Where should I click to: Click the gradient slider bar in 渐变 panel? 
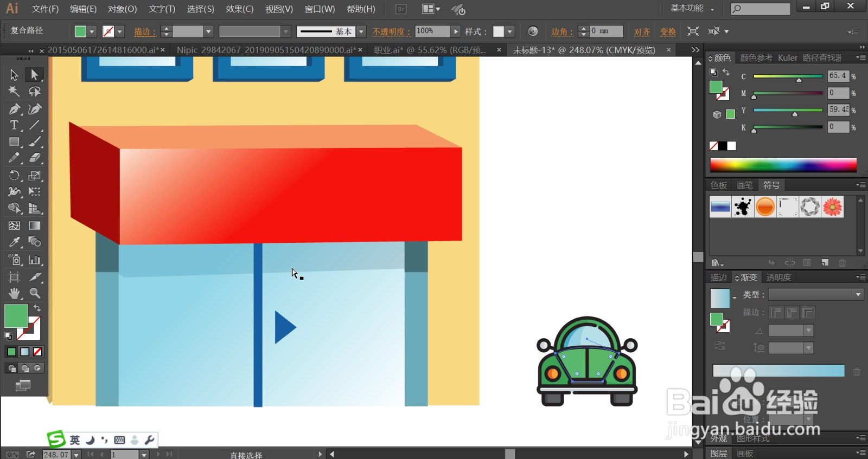coord(778,371)
